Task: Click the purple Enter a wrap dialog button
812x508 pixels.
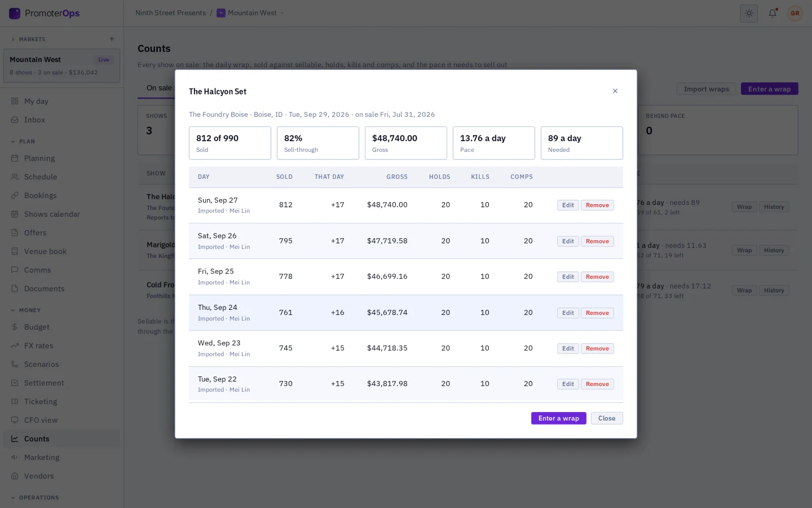Action: tap(559, 418)
